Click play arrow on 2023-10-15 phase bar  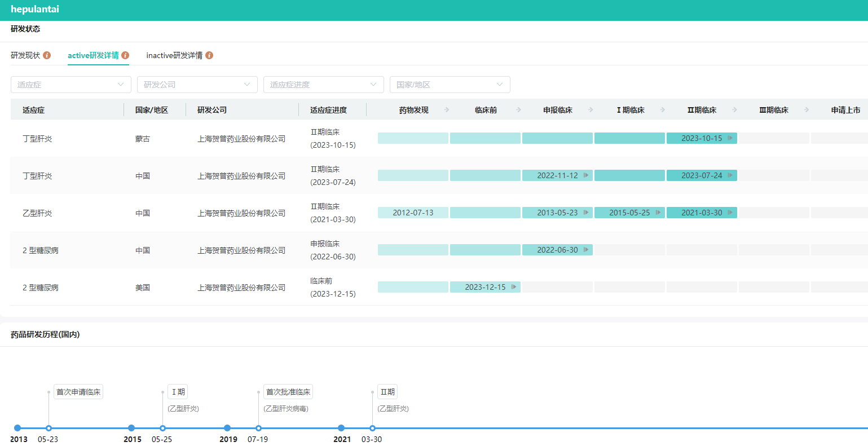(730, 138)
